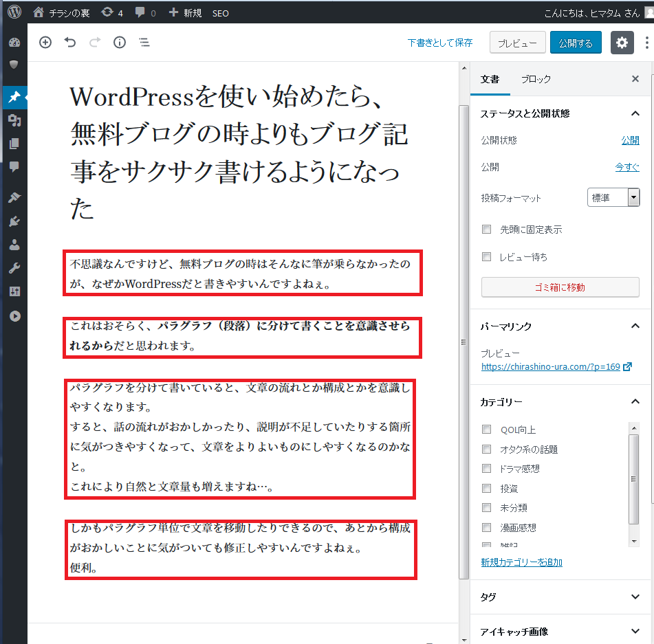Image resolution: width=654 pixels, height=644 pixels.
Task: Expand the アイキャッチ画像 panel
Action: pos(560,632)
